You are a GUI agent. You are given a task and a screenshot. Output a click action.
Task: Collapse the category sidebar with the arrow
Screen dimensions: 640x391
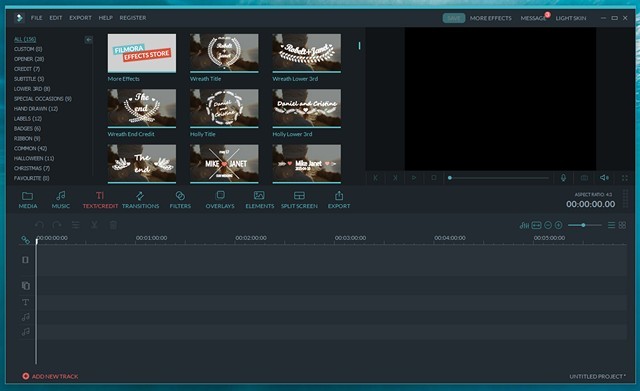89,40
